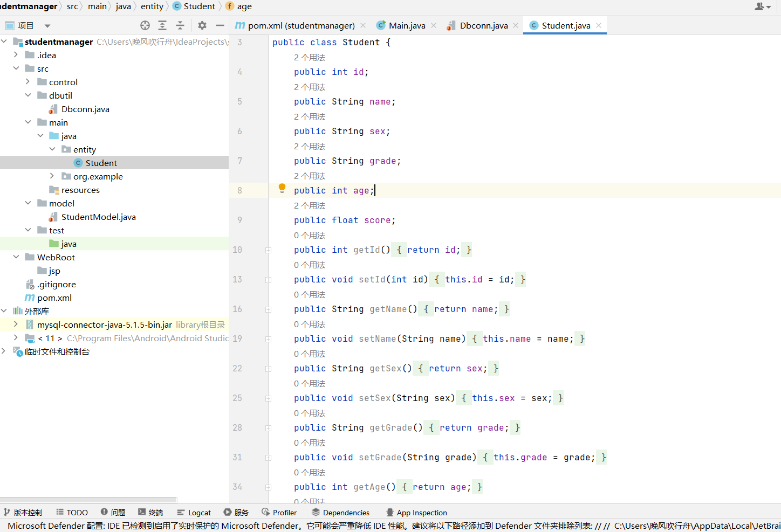Image resolution: width=781 pixels, height=532 pixels.
Task: Open the 项目 view dropdown
Action: [47, 26]
